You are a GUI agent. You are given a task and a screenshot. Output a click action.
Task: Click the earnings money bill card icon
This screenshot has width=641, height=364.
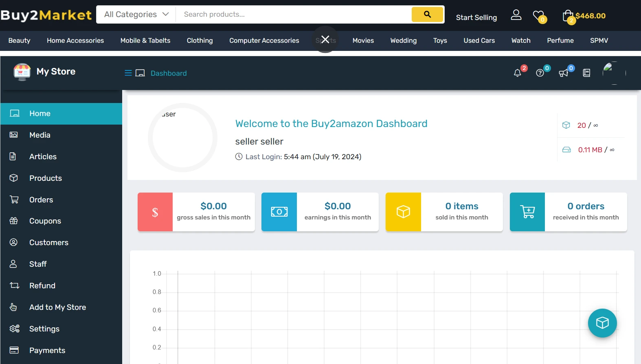click(279, 212)
